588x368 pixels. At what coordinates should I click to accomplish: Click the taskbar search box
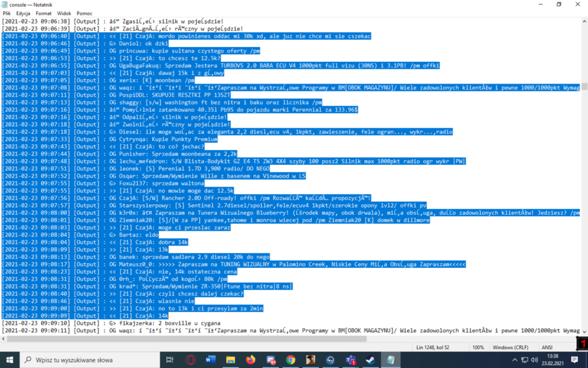[x=89, y=360]
